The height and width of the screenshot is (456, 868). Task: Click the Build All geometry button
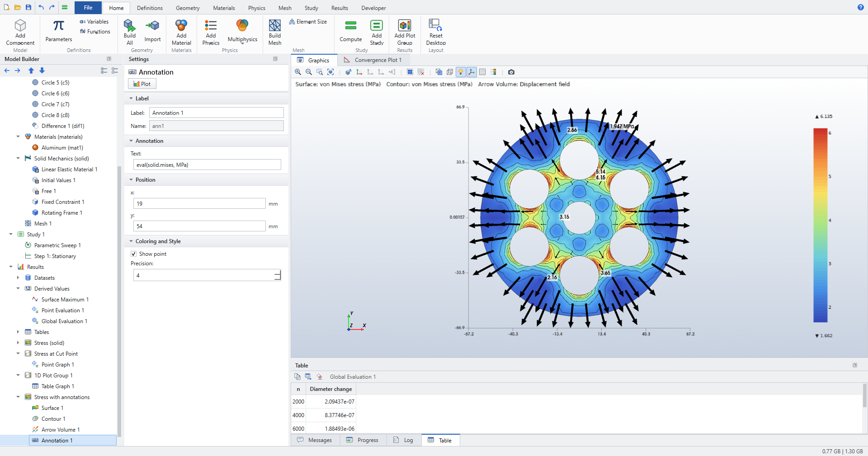(x=130, y=32)
